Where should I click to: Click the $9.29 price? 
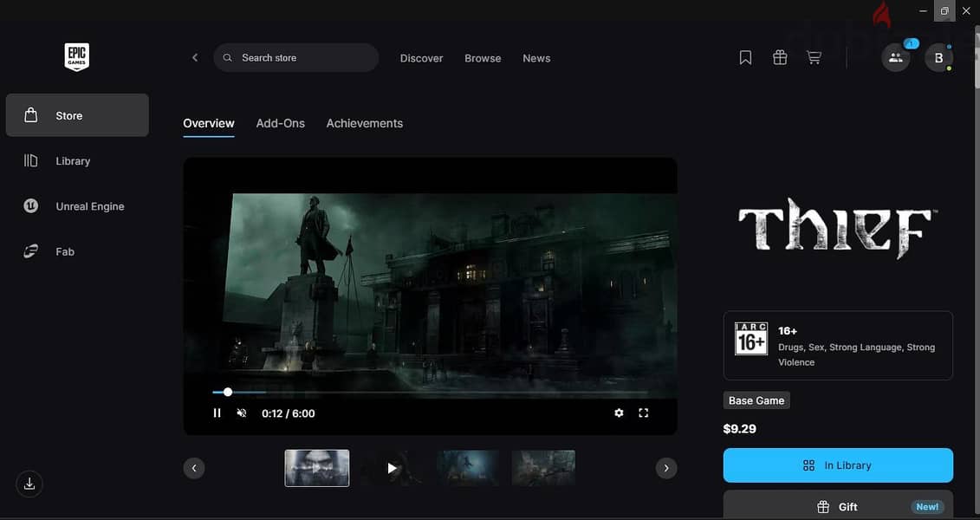pyautogui.click(x=739, y=429)
